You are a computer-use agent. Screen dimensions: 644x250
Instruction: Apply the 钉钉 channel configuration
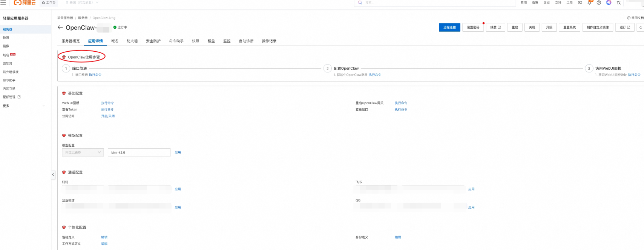(x=178, y=189)
